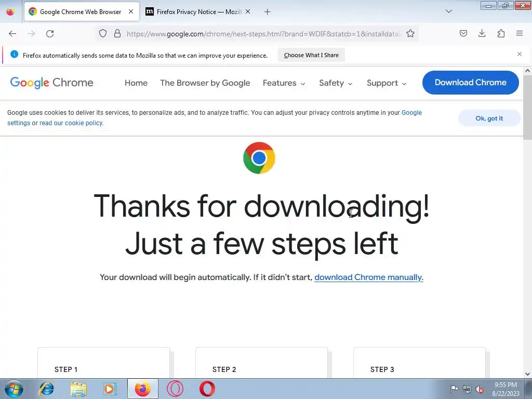The image size is (532, 399).
Task: Click the Download Chrome button
Action: [x=470, y=83]
